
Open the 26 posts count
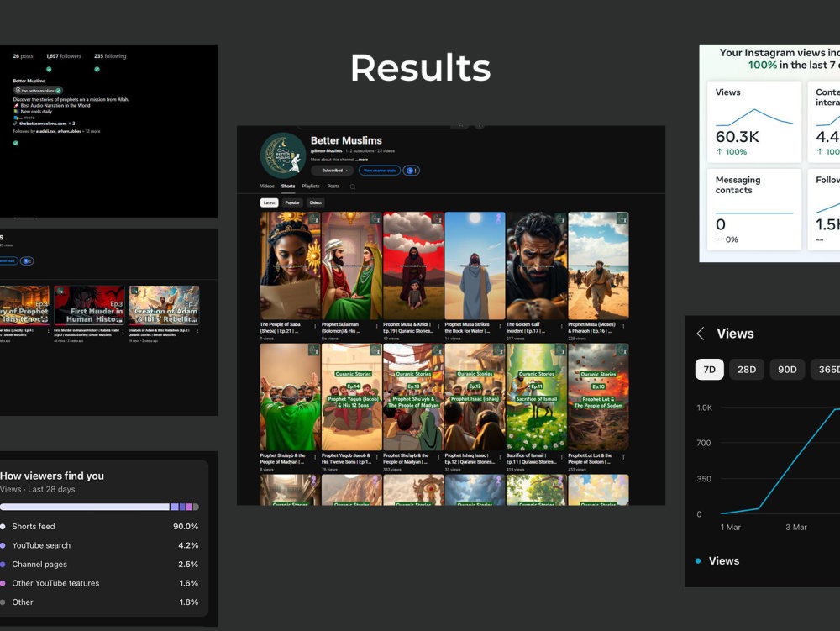coord(23,56)
